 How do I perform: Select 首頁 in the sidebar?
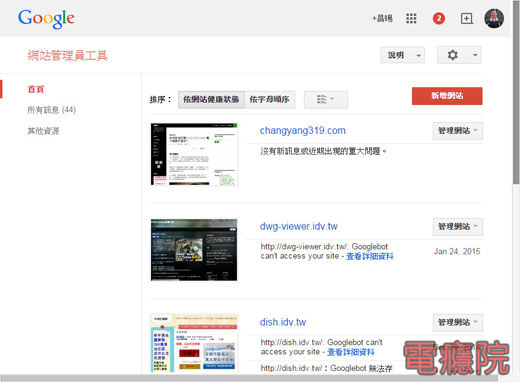[x=36, y=89]
